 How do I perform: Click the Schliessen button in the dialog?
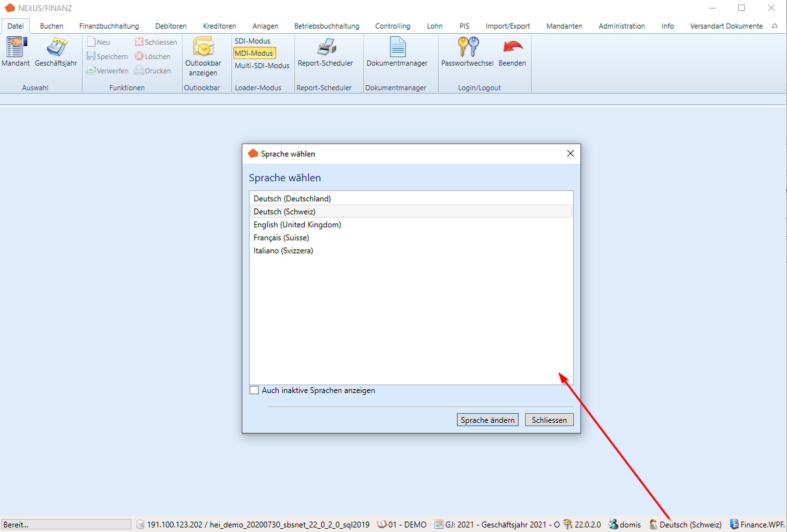[549, 420]
